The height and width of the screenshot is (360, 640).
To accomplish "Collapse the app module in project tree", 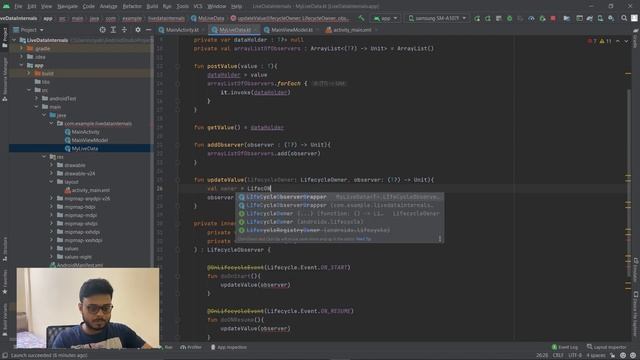I will tap(22, 65).
